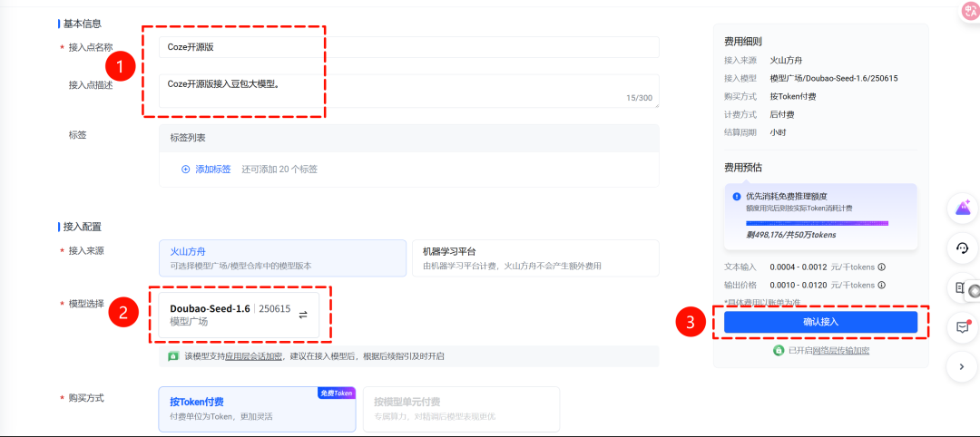Click the translate 中/A icon at top right

970,12
